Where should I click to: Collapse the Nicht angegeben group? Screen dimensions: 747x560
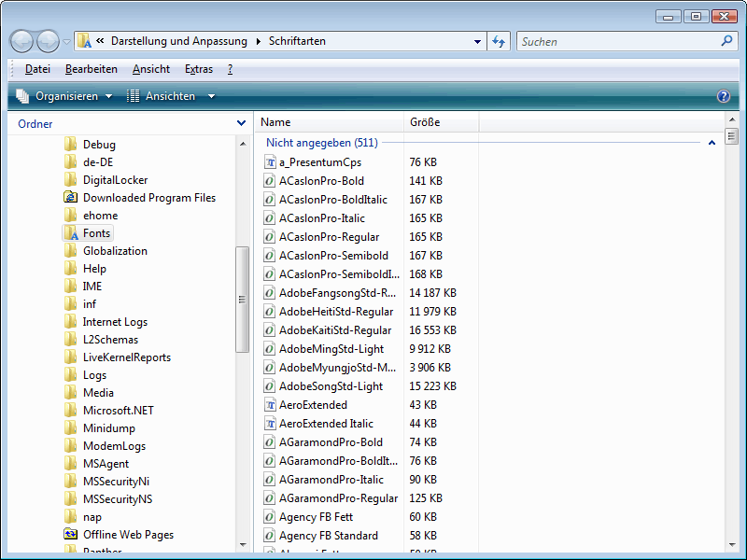click(x=712, y=143)
